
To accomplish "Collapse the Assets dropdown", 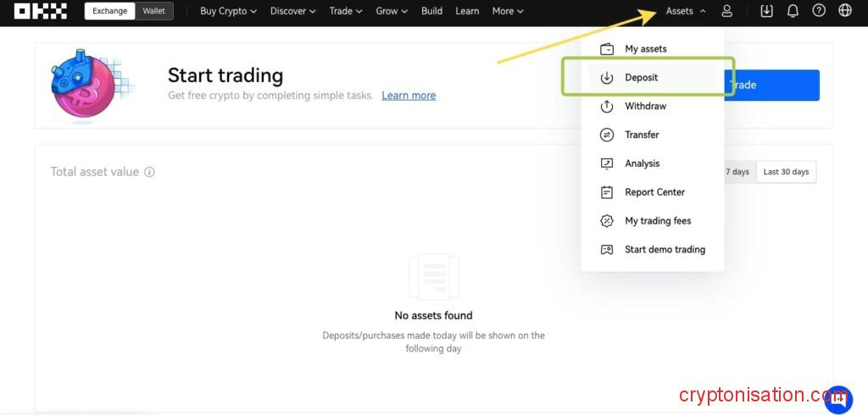I will point(686,11).
